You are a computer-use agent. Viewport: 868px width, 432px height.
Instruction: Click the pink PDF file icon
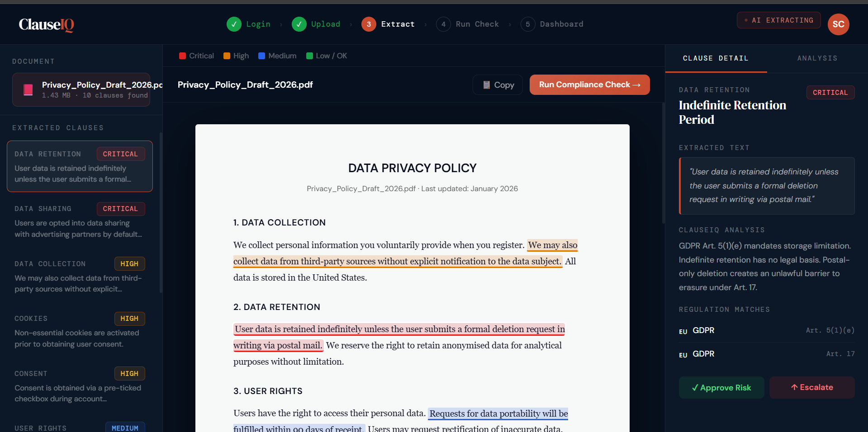tap(28, 90)
